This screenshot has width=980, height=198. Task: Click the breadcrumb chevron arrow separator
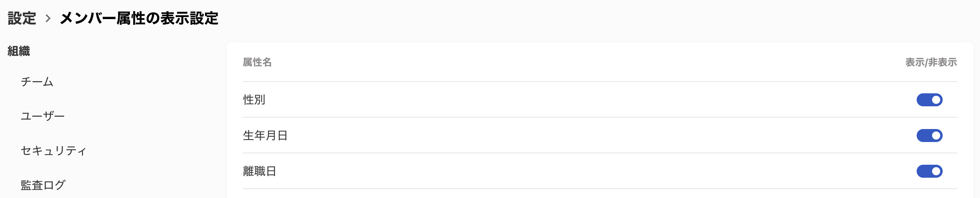click(48, 18)
